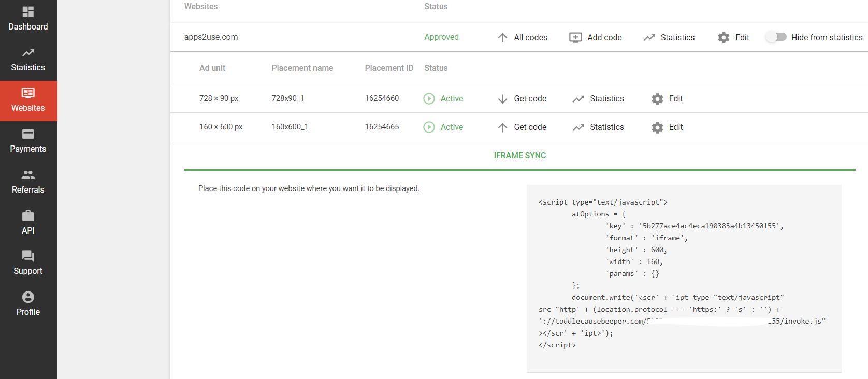
Task: Edit the 728x90_1 placement
Action: [x=667, y=98]
